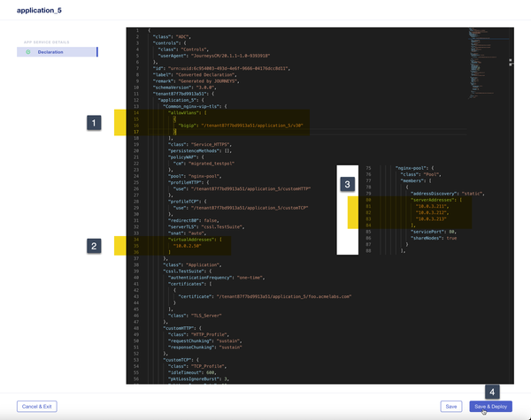
Task: Place cursor on the "allowVlans" line
Action: [177, 114]
